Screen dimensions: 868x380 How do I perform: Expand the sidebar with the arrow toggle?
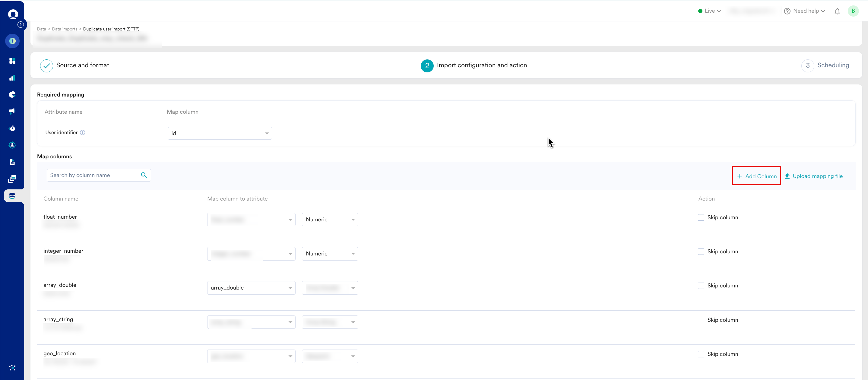21,25
